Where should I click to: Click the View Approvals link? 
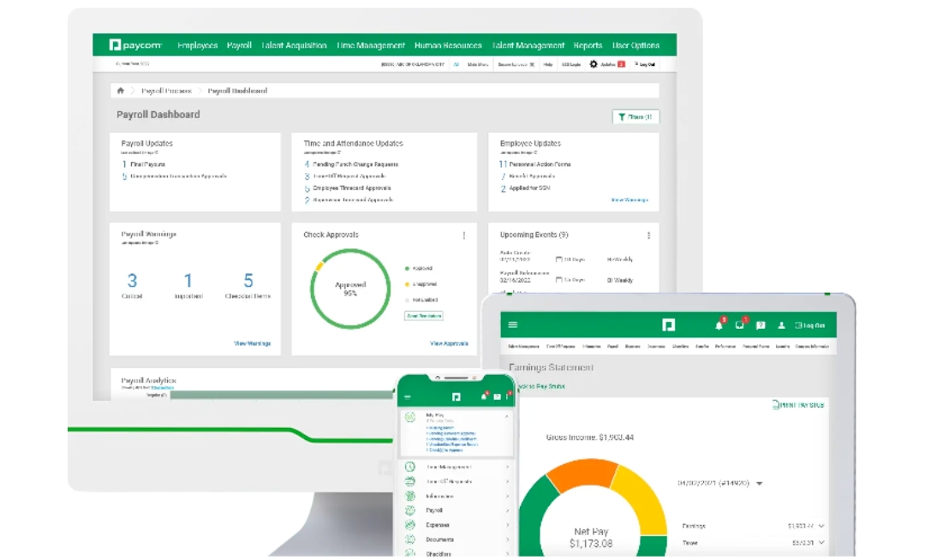click(x=449, y=343)
